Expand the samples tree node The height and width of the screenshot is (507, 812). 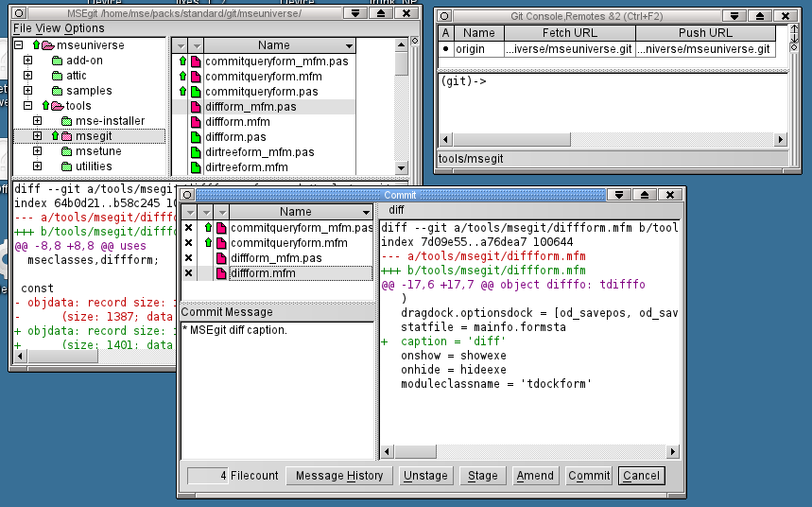click(28, 90)
